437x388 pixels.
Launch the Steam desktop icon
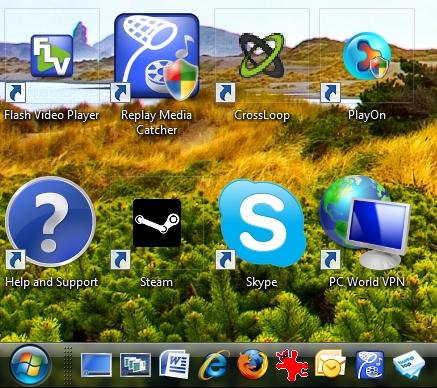click(157, 223)
